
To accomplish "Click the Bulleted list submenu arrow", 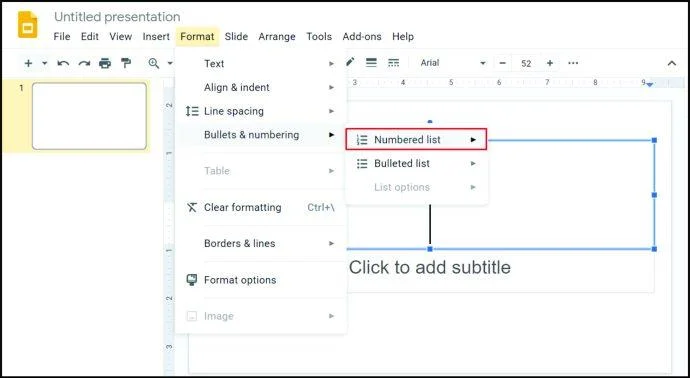I will pyautogui.click(x=473, y=164).
